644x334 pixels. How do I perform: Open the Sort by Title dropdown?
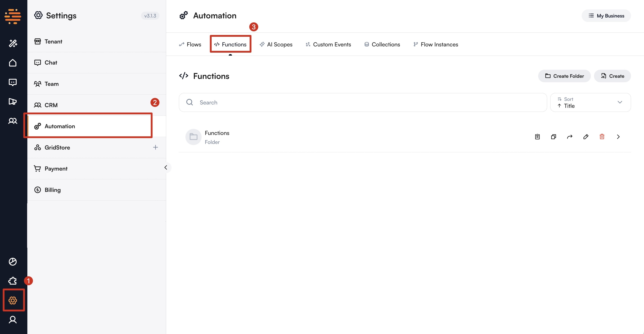[590, 102]
